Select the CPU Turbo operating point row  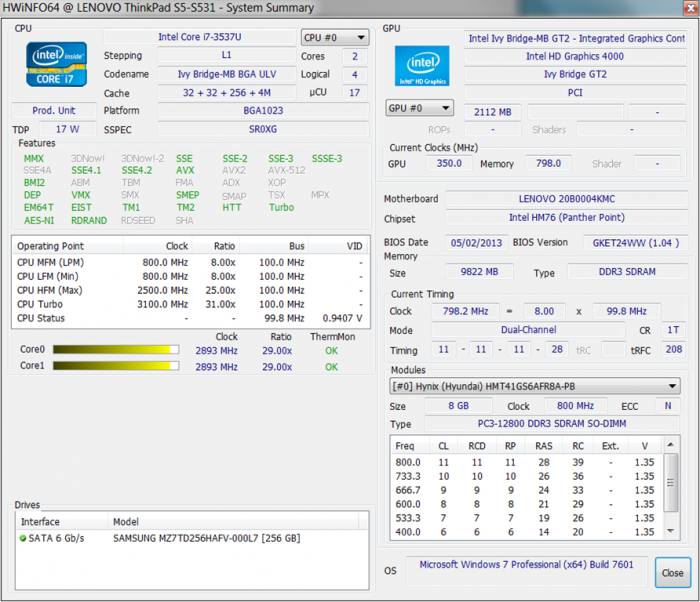pos(190,304)
